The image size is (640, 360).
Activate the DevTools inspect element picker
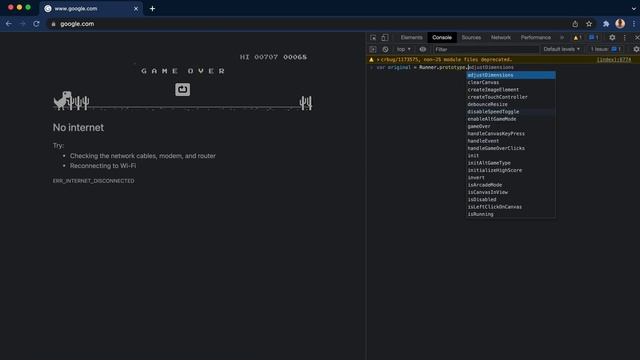tap(373, 38)
